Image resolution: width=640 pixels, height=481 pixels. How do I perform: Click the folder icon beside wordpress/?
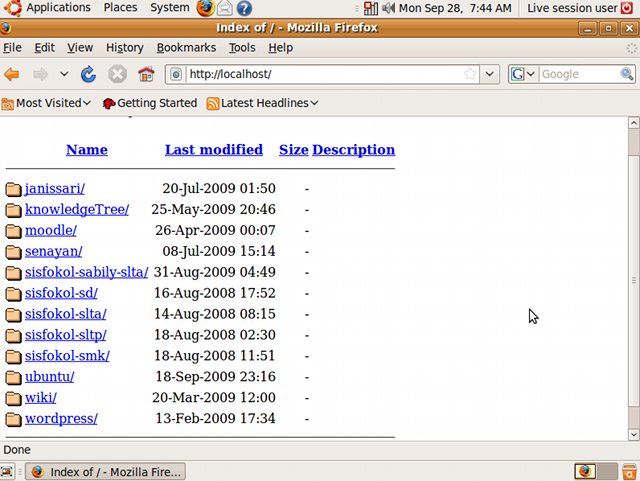13,419
